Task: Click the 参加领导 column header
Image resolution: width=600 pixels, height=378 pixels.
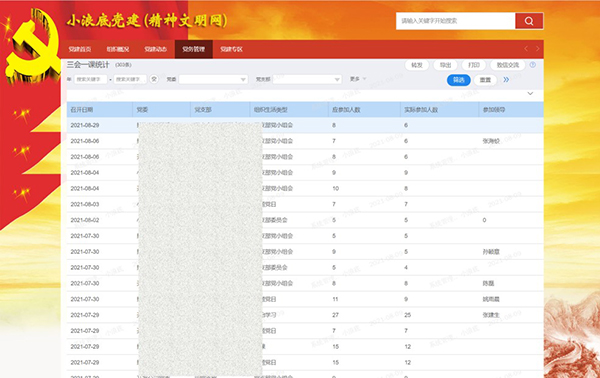Action: pos(511,110)
